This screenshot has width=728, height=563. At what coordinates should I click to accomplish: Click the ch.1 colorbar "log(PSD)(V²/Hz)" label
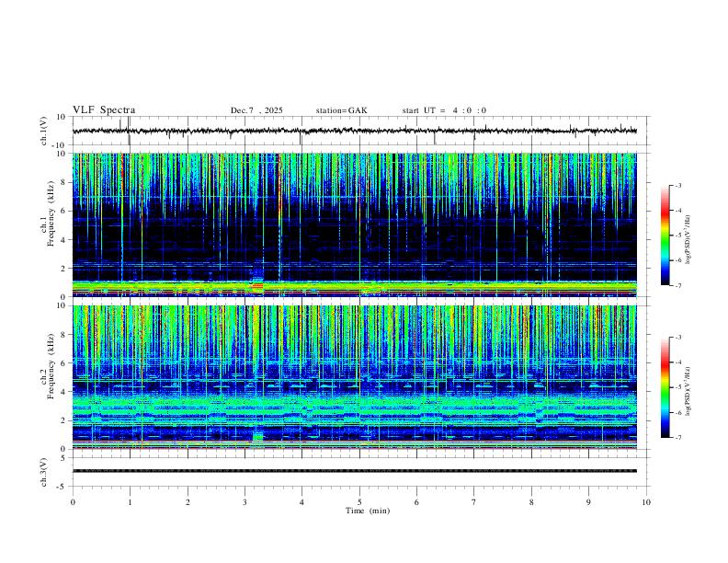pyautogui.click(x=688, y=240)
